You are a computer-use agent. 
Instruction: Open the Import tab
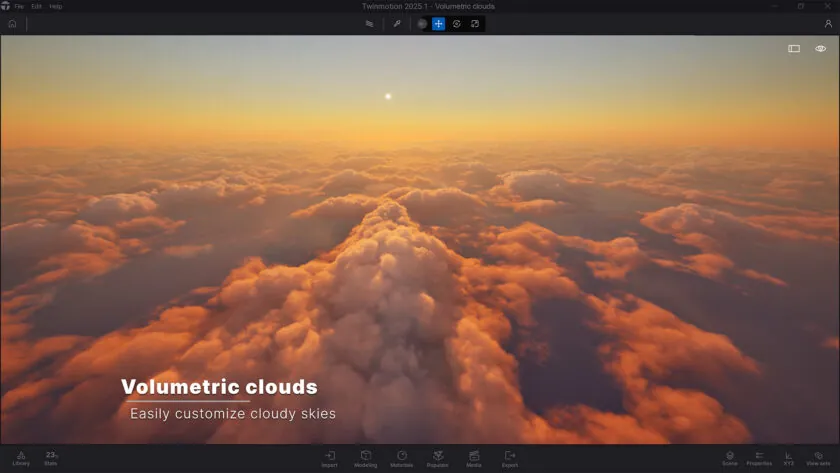point(329,458)
